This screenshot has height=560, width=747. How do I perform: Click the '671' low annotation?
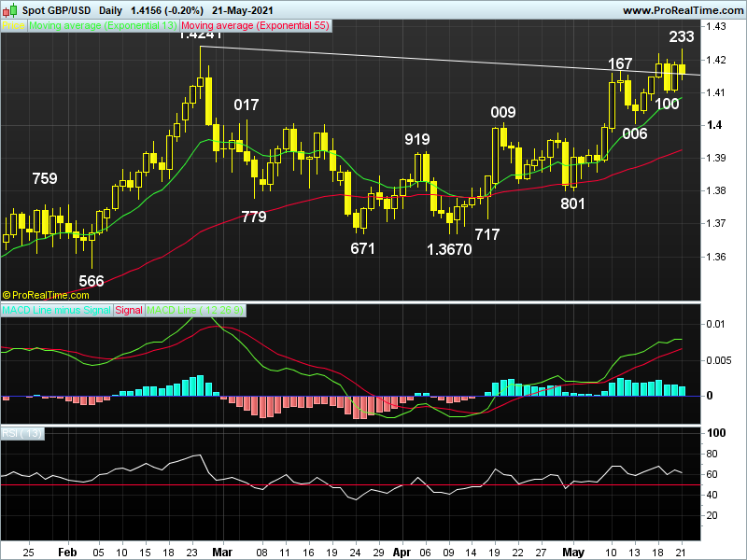(x=362, y=248)
